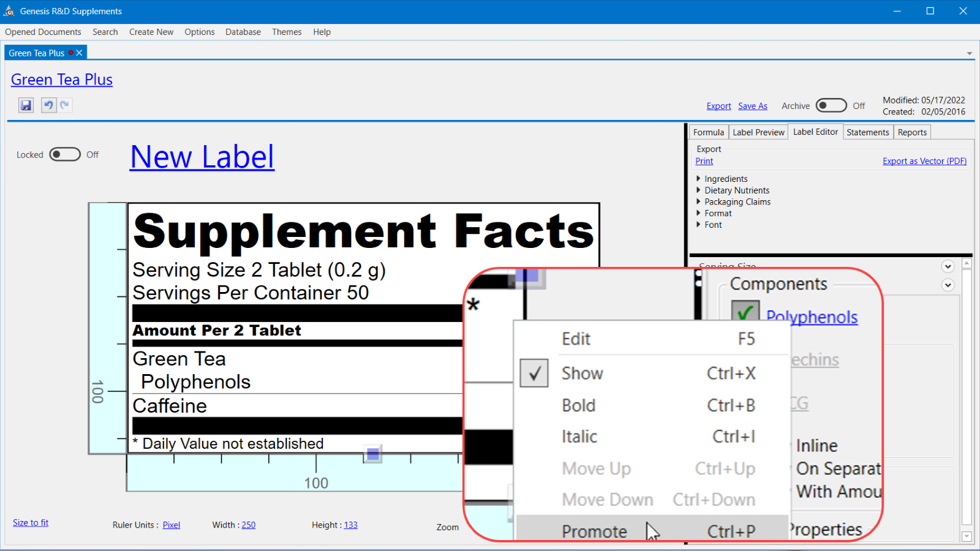Toggle the Polyphenols component checkbox

745,312
